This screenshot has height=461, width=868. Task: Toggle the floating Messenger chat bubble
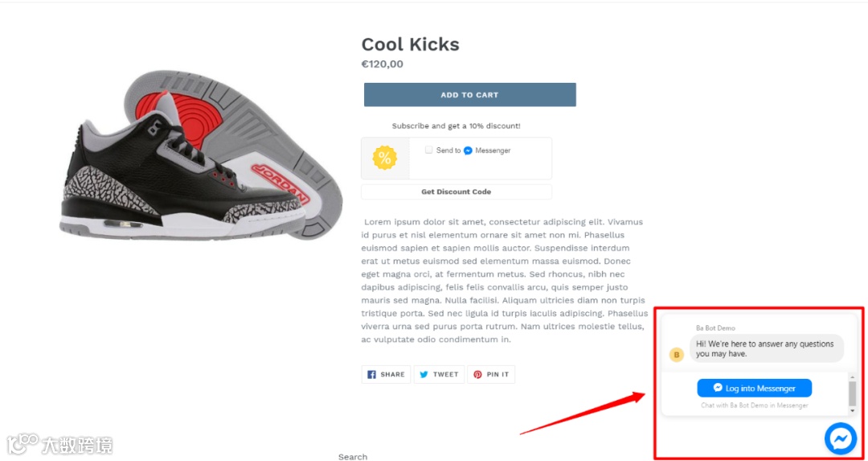click(841, 438)
